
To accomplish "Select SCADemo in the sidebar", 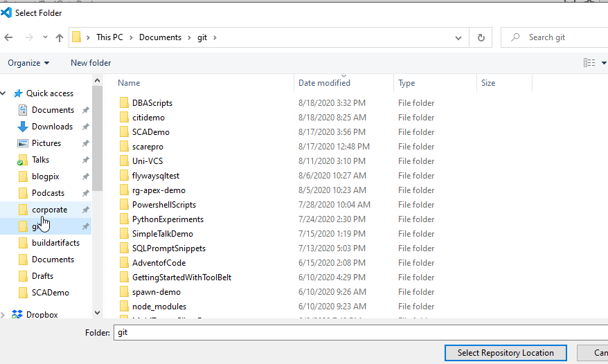I will (x=51, y=293).
